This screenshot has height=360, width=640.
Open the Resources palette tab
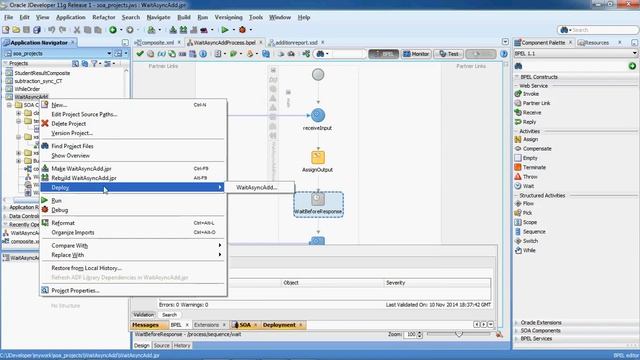coord(596,42)
